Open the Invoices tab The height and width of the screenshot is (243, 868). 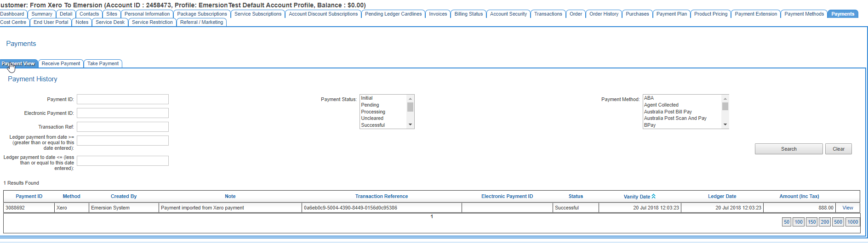pyautogui.click(x=438, y=14)
